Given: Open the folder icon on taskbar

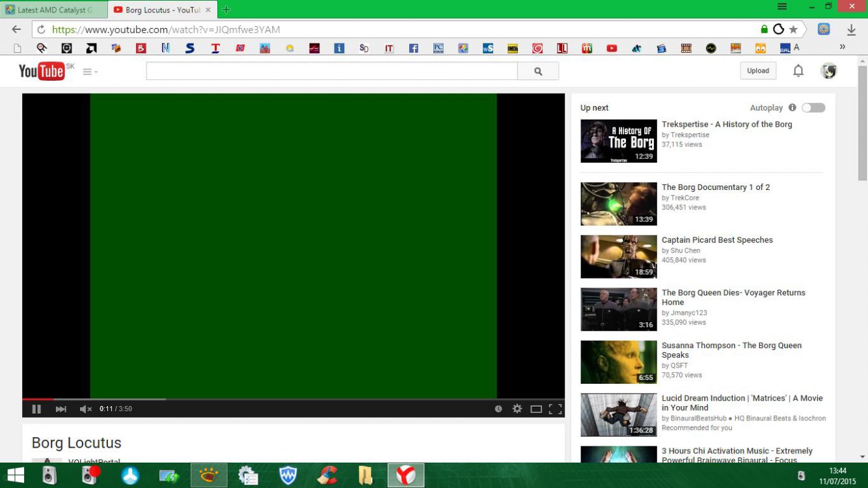Looking at the screenshot, I should 366,476.
